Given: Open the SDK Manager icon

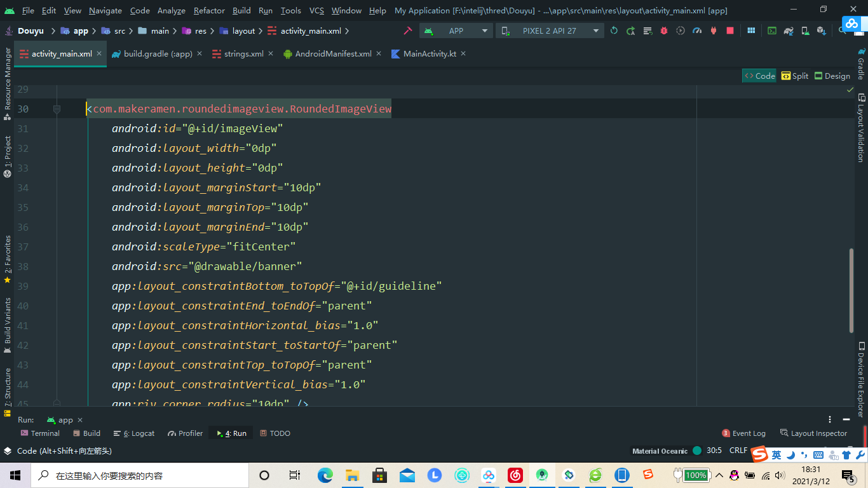Looking at the screenshot, I should click(822, 30).
